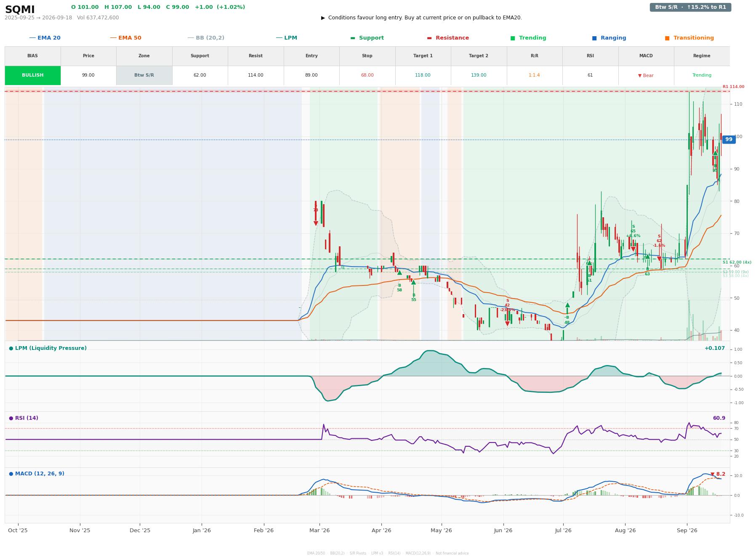Click the red sell arrow near March '26

(316, 224)
